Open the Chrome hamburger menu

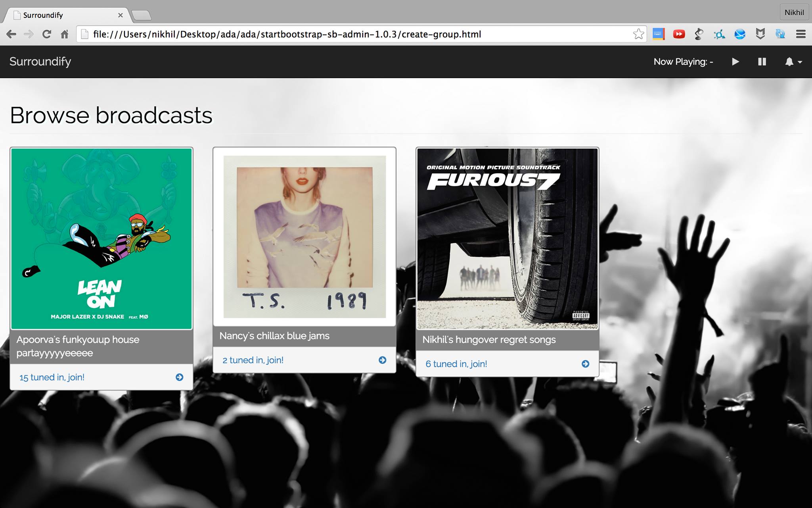pos(801,34)
